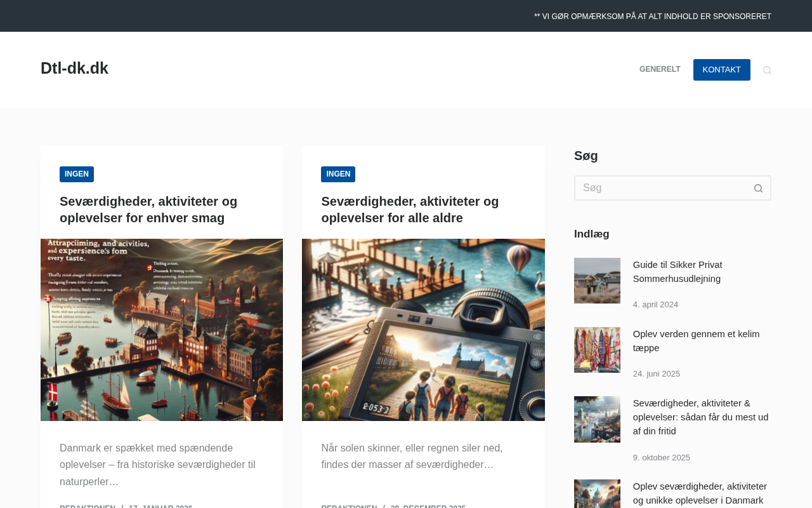Viewport: 812px width, 508px height.
Task: Click excerpt 'Danmark er spækket med spændende'
Action: click(157, 465)
